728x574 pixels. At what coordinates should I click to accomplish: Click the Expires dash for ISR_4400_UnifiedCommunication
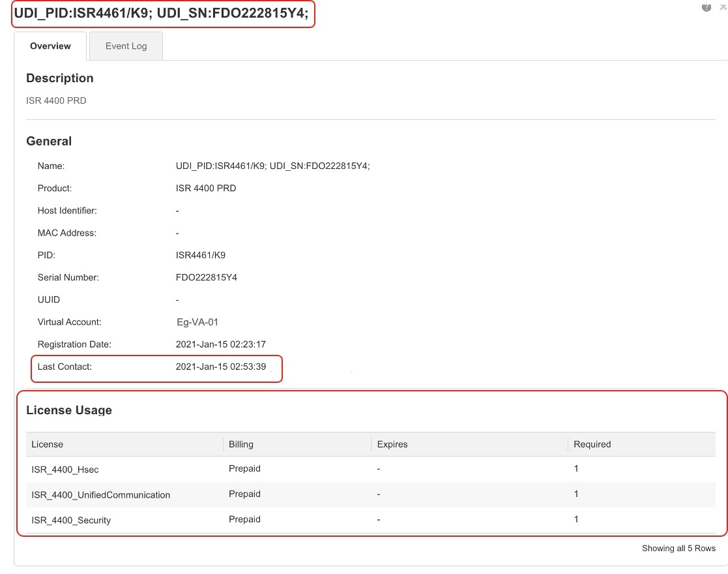(x=379, y=494)
